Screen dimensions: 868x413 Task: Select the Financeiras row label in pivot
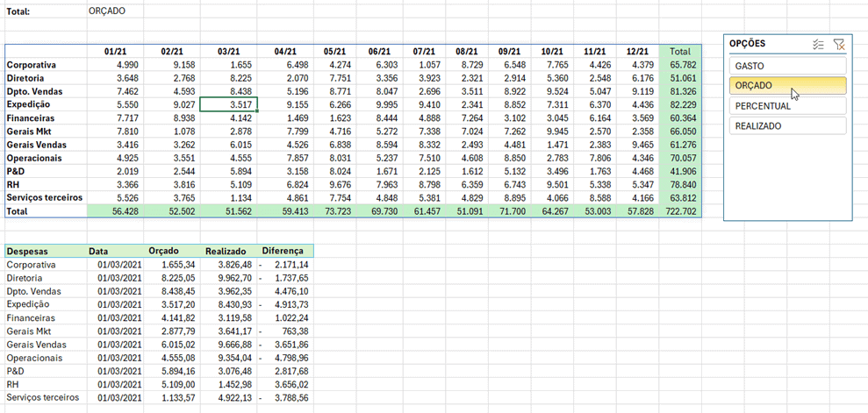pyautogui.click(x=46, y=117)
